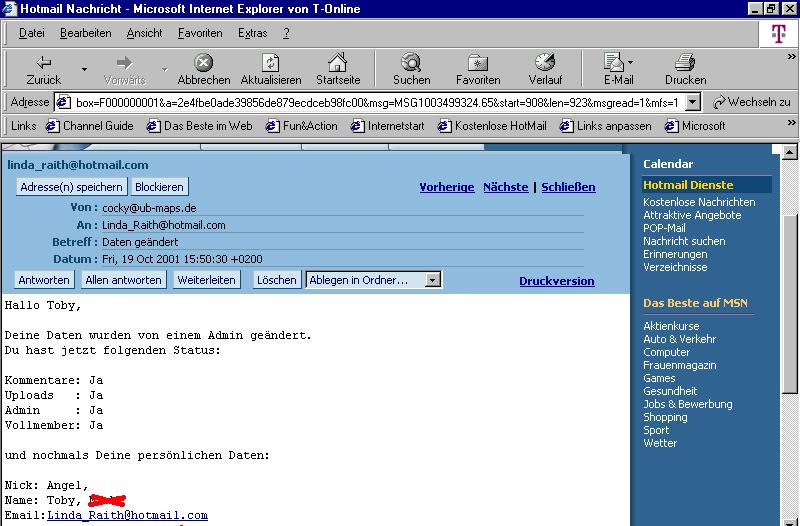800x526 pixels.
Task: Open Verzeichnisse sidebar link
Action: (675, 267)
